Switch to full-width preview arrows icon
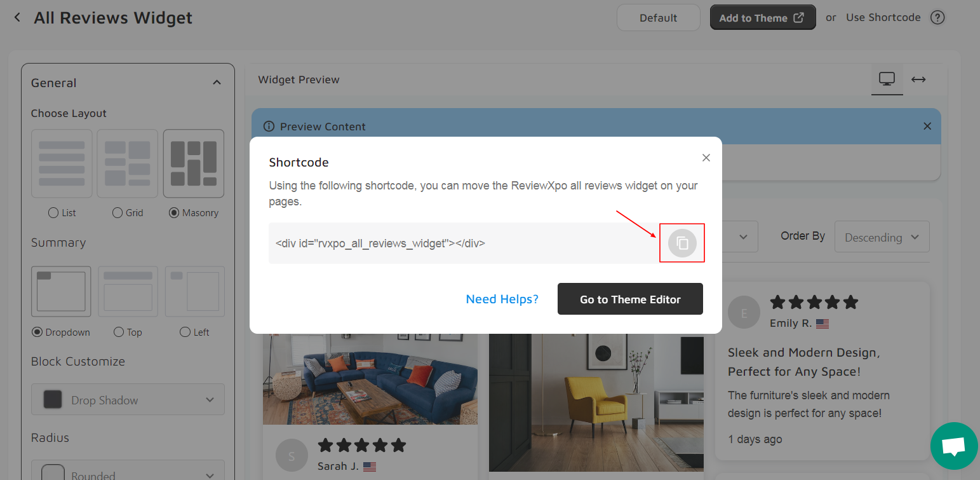The image size is (980, 480). (x=918, y=79)
